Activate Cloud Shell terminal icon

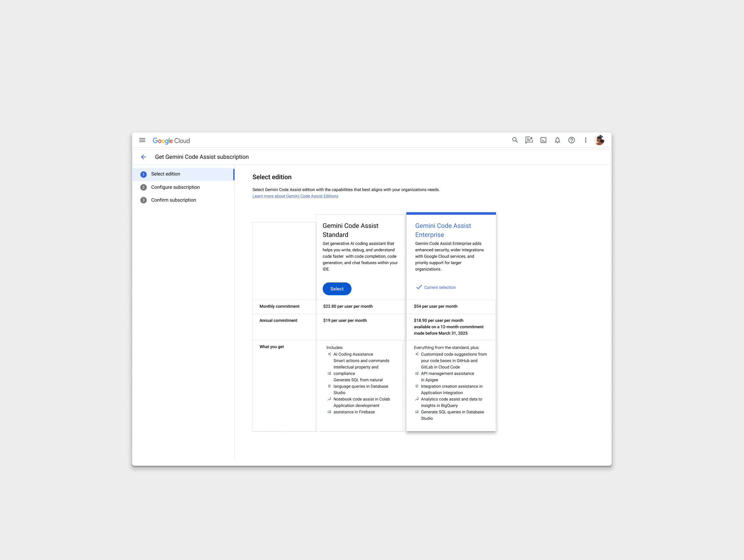(543, 140)
